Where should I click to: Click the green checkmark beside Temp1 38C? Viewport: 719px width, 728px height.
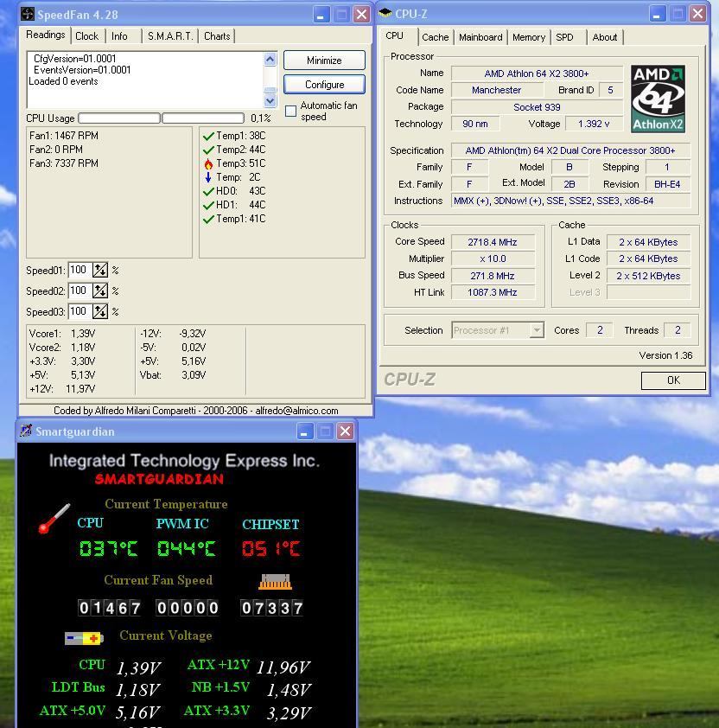[208, 136]
